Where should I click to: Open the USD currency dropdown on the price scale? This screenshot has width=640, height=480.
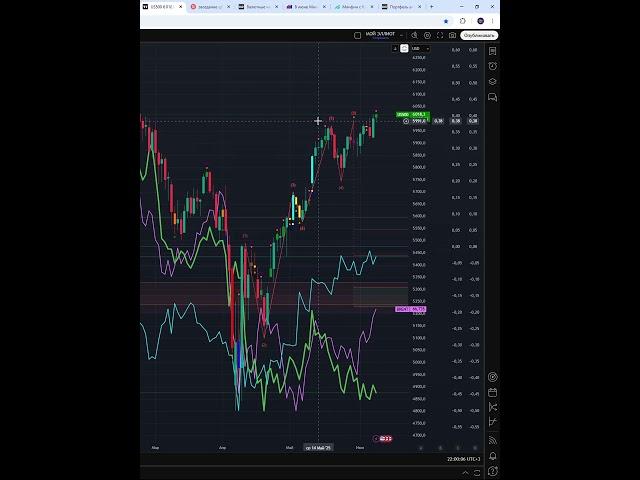420,49
